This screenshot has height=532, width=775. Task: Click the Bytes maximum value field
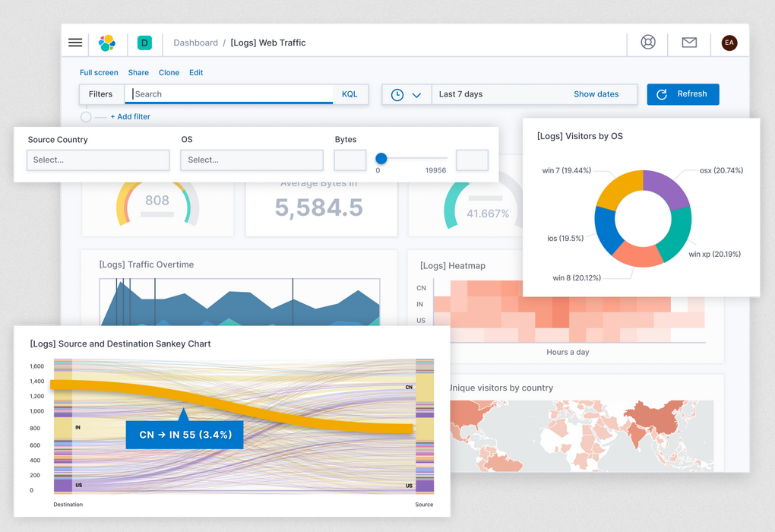[472, 160]
